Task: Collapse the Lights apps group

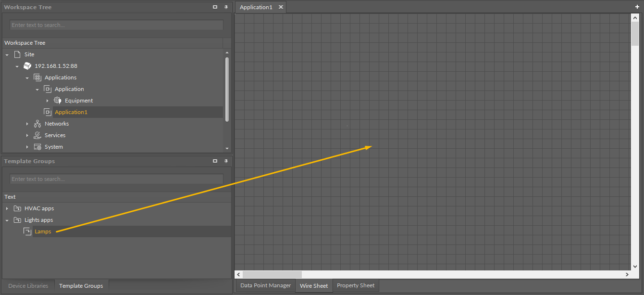Action: pos(7,220)
